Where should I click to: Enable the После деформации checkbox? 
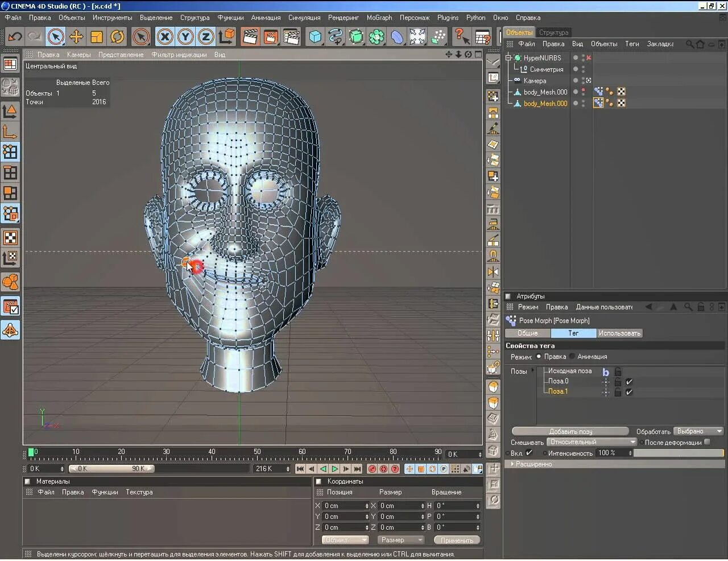click(707, 442)
